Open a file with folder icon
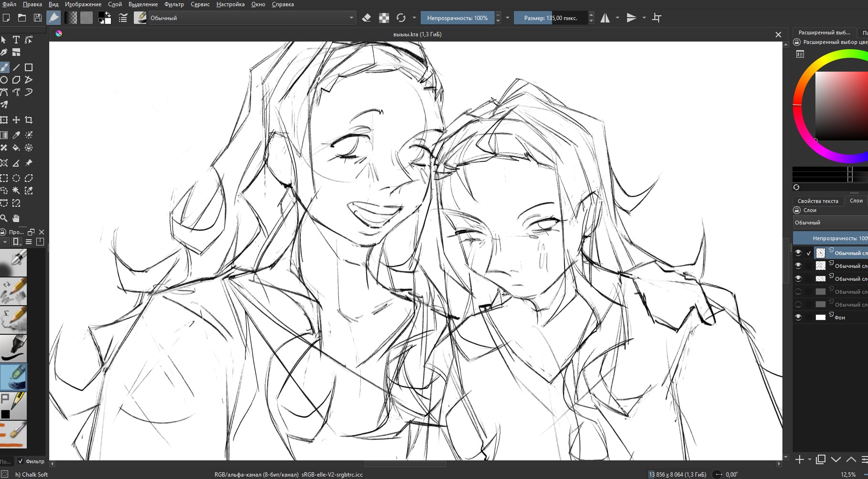 pyautogui.click(x=22, y=18)
